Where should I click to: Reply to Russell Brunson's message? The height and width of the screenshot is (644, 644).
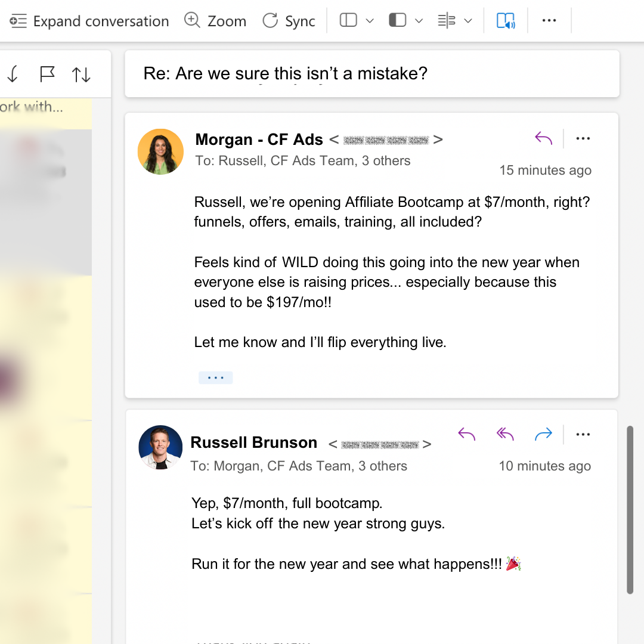coord(466,434)
